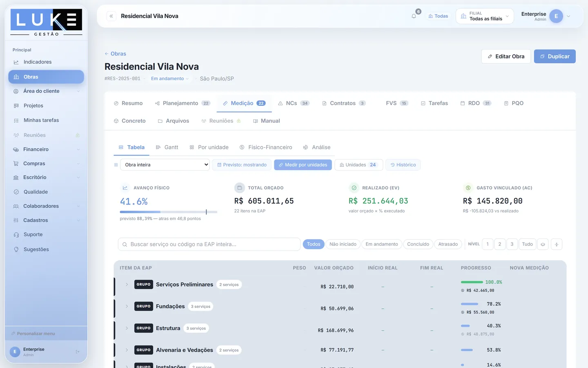Expand the Serviços Preliminares group
Image resolution: width=588 pixels, height=368 pixels.
point(127,285)
